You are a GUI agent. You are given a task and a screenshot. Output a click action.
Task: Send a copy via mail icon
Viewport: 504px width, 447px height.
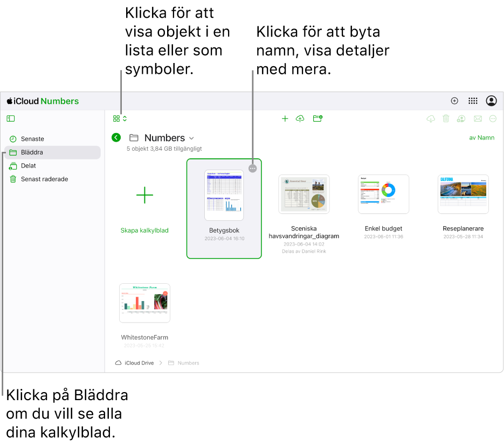(478, 119)
